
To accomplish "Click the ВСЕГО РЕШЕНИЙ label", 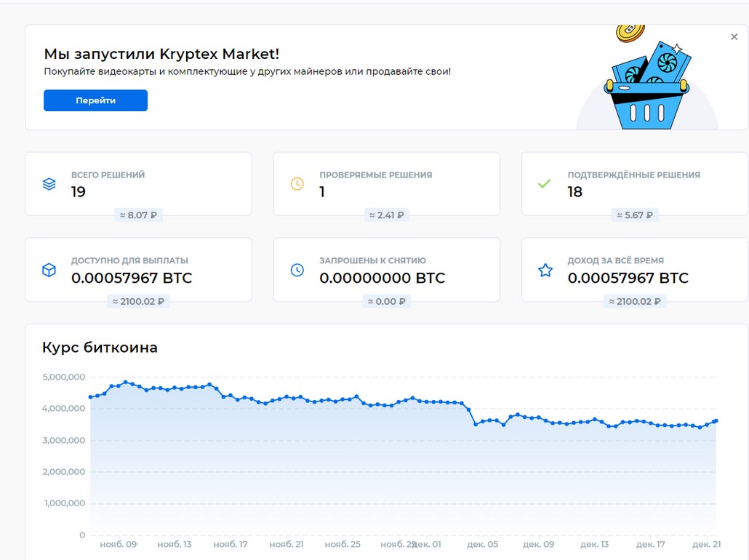I will 108,175.
